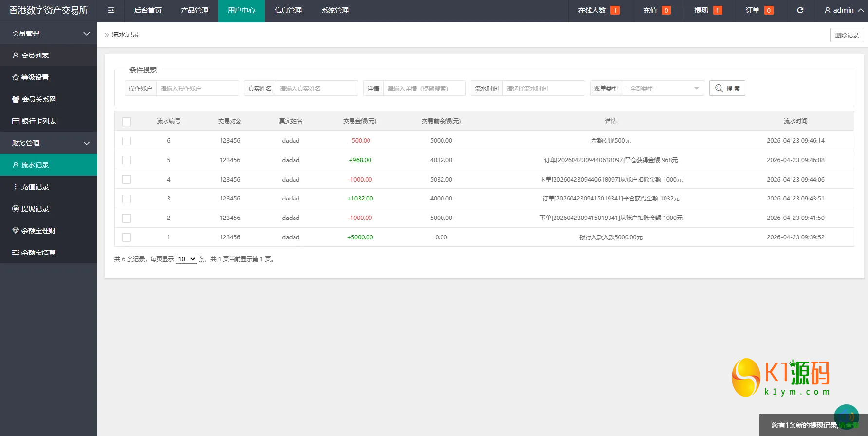This screenshot has width=868, height=436.
Task: Focus the 真实姓名 input field
Action: click(317, 88)
